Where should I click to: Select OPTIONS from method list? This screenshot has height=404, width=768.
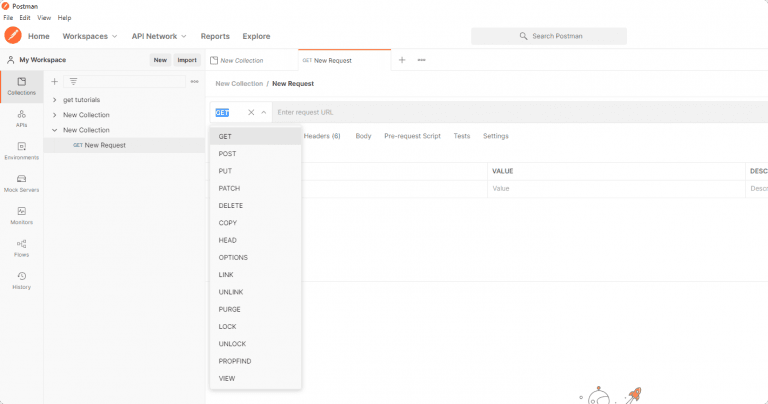[x=255, y=258]
